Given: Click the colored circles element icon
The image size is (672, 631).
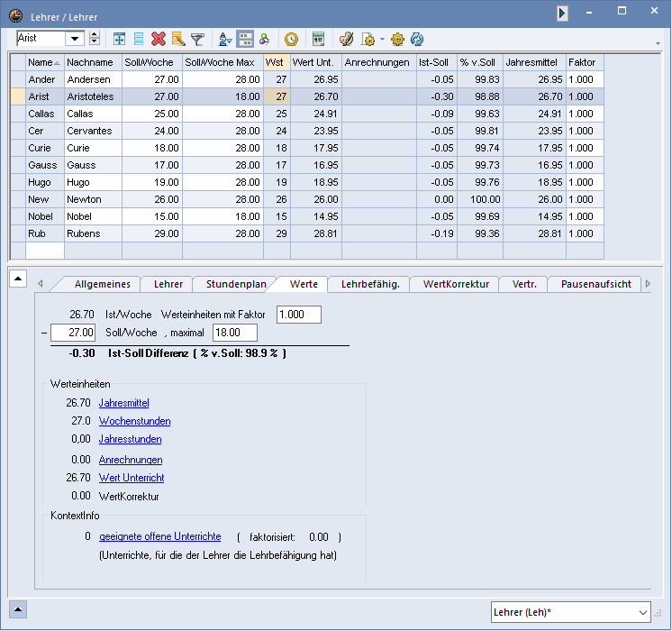Looking at the screenshot, I should [x=265, y=39].
